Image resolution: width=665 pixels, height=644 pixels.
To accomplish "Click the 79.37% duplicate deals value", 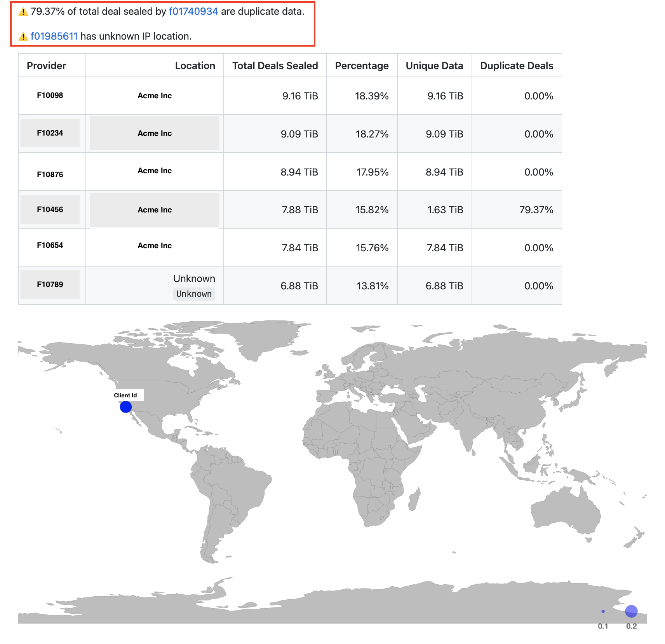I will pos(536,210).
